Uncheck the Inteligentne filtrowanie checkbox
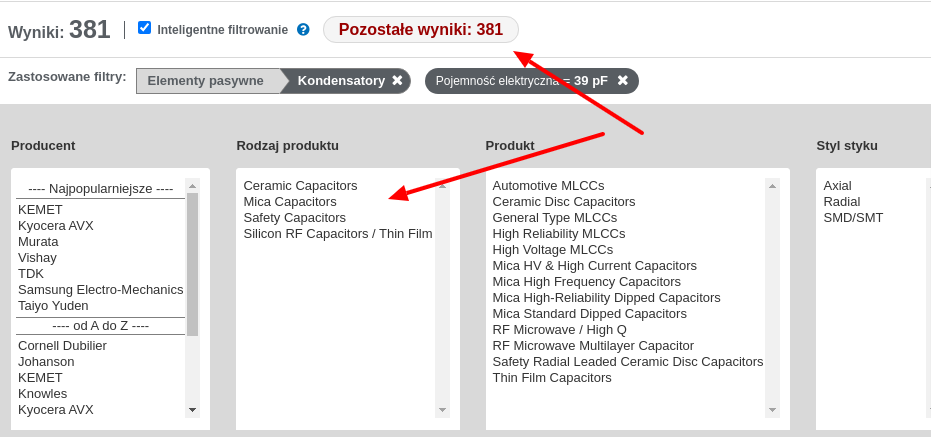Screen dimensions: 931x437 click(x=144, y=28)
